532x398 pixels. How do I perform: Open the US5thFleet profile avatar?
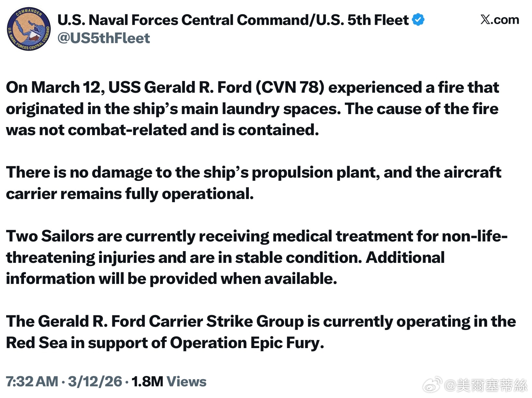coord(29,29)
